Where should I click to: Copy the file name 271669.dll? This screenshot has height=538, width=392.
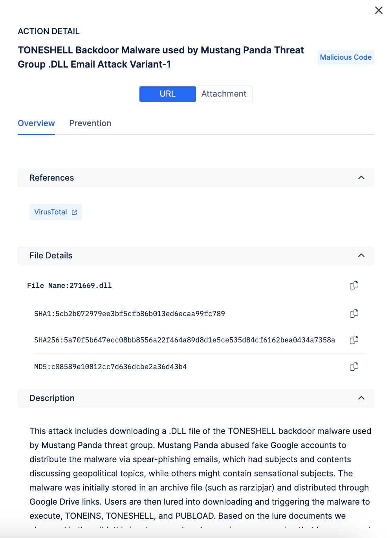pos(354,285)
